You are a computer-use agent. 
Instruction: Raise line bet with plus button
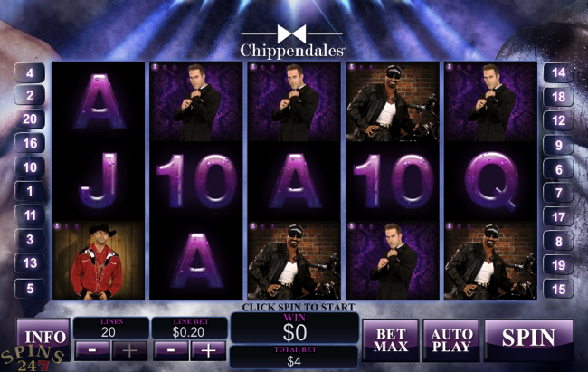208,350
